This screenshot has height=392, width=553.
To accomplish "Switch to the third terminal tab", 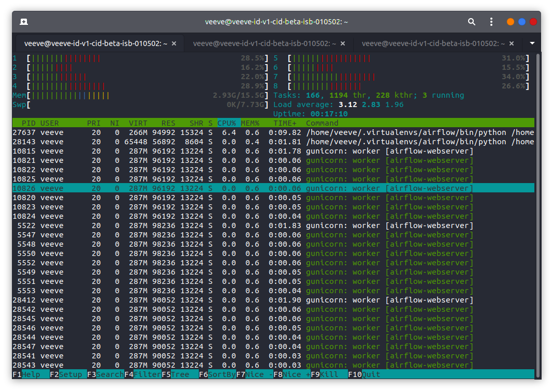I will (x=433, y=43).
